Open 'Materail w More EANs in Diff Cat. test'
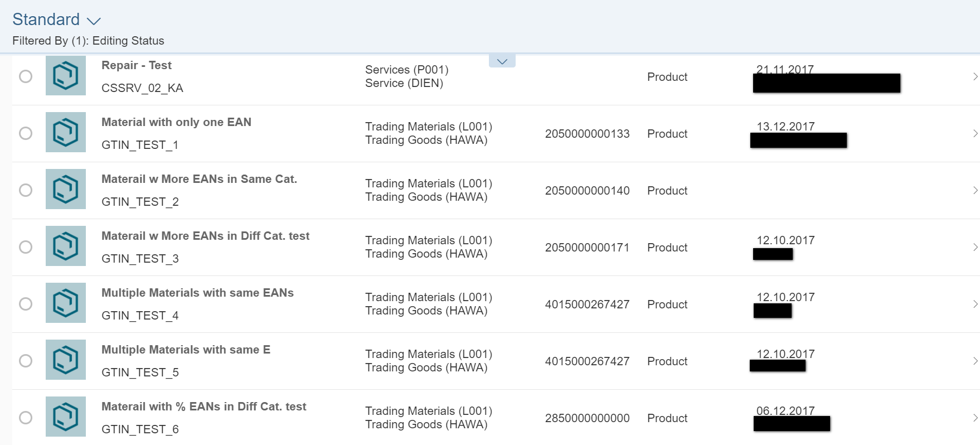This screenshot has height=445, width=980. click(205, 236)
